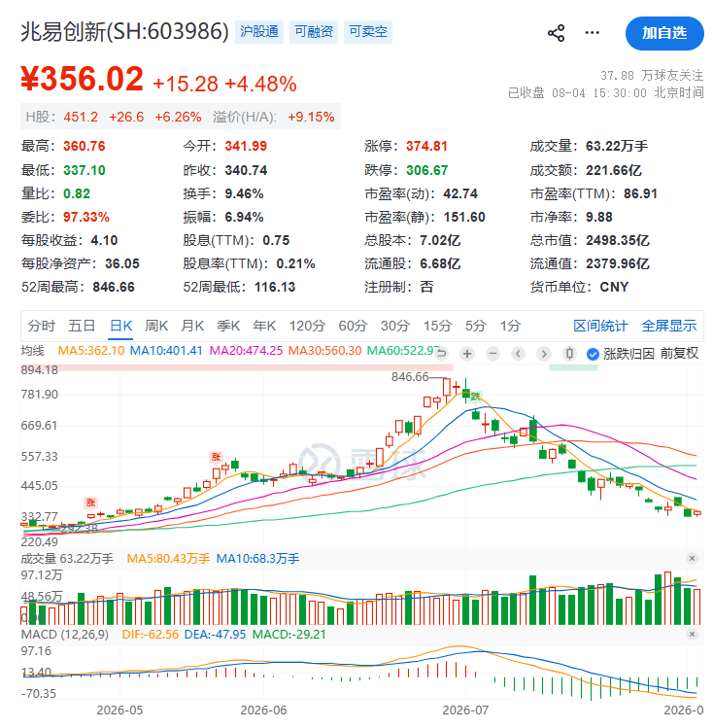Image resolution: width=713 pixels, height=728 pixels.
Task: Open the share icon menu
Action: point(556,33)
